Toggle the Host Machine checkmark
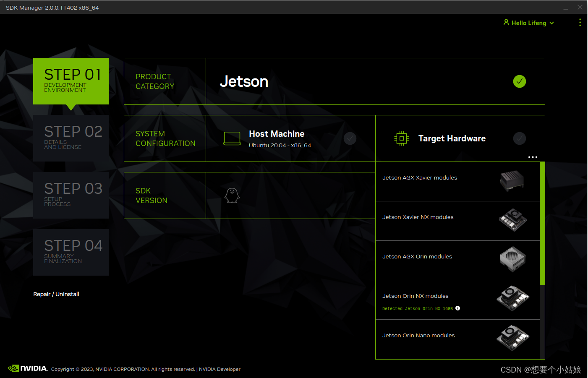 pyautogui.click(x=350, y=138)
